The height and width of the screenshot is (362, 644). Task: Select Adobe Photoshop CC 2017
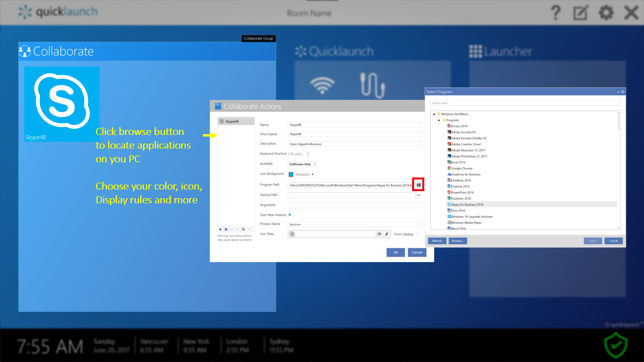click(x=467, y=156)
